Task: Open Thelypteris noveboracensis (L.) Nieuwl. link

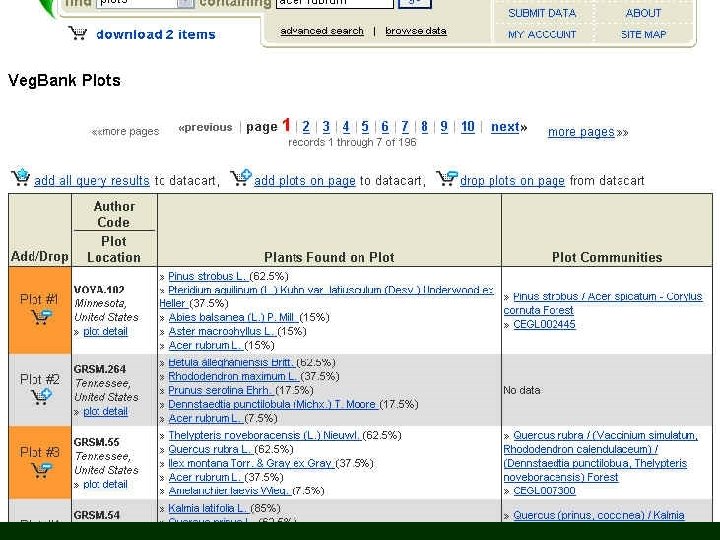Action: pos(264,435)
